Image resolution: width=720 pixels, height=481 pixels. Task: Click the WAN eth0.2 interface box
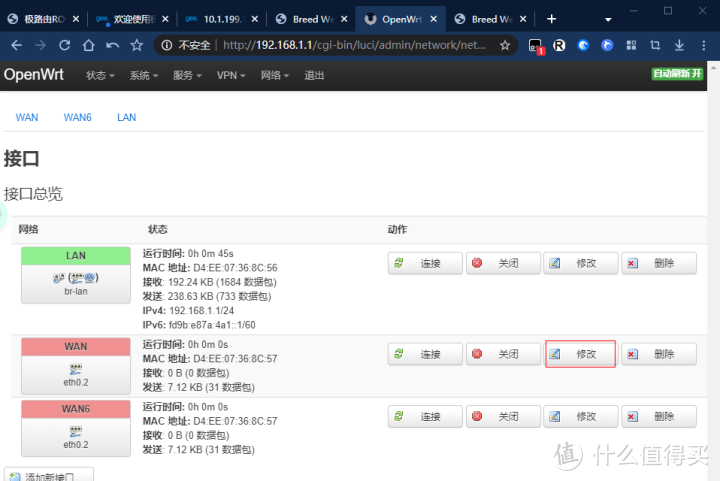coord(76,366)
